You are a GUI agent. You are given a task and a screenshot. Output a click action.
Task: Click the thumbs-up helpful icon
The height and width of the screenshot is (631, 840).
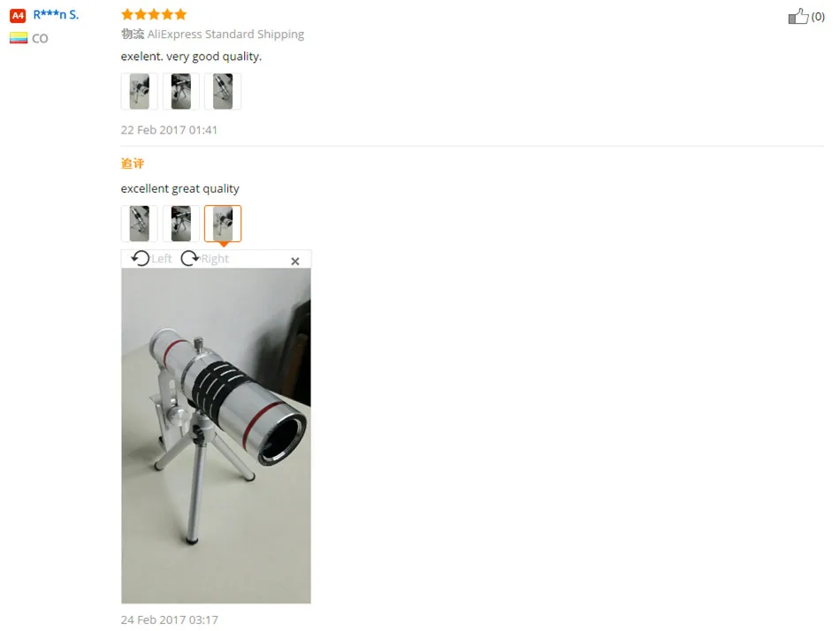tap(798, 16)
